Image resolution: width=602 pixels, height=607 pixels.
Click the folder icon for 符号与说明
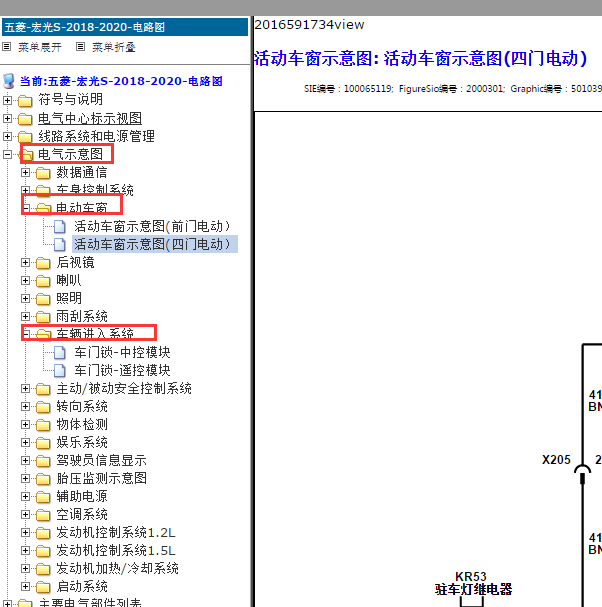coord(25,101)
